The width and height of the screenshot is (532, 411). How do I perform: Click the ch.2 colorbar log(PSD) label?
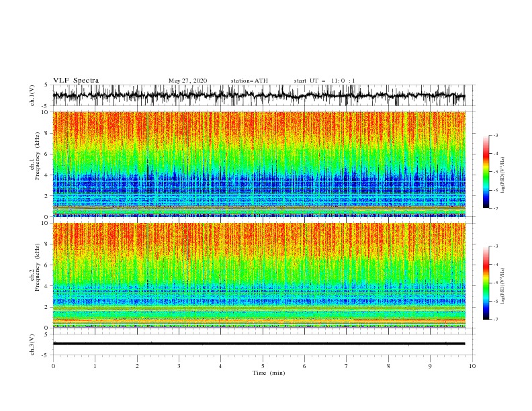(502, 286)
